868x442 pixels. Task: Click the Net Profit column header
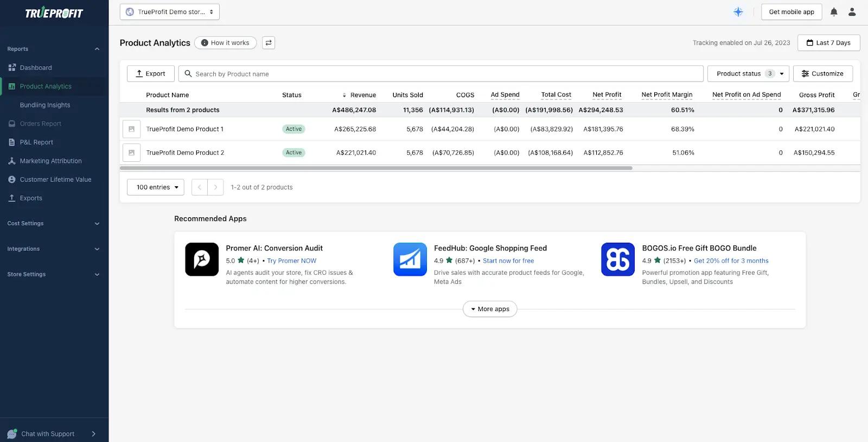tap(607, 95)
